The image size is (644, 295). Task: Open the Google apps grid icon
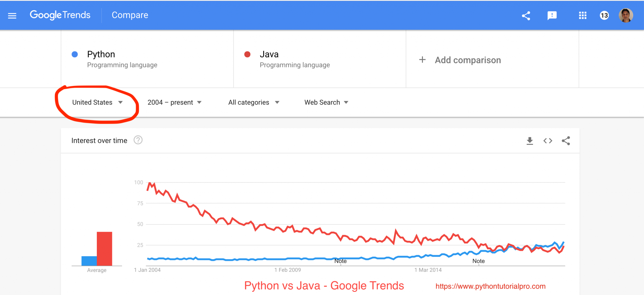[583, 15]
